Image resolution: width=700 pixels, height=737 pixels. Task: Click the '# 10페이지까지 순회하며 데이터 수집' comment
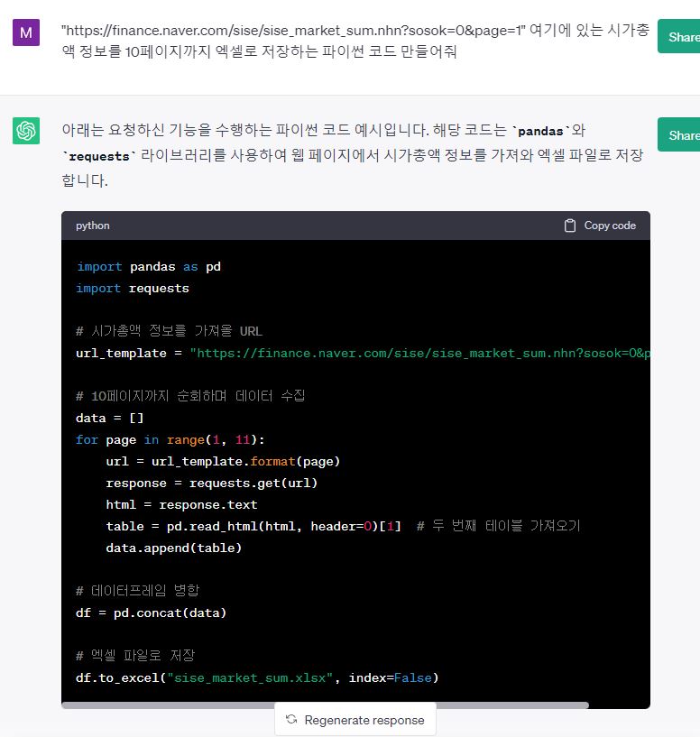(x=190, y=396)
